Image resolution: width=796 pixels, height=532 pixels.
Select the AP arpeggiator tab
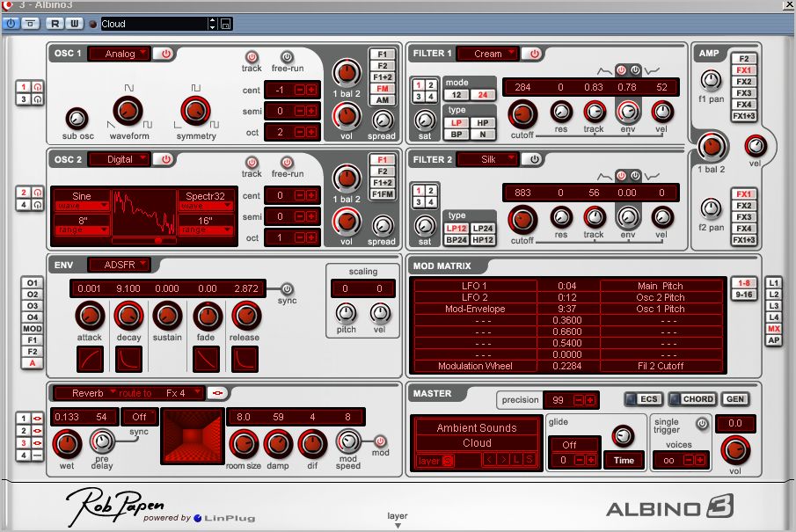pos(774,340)
